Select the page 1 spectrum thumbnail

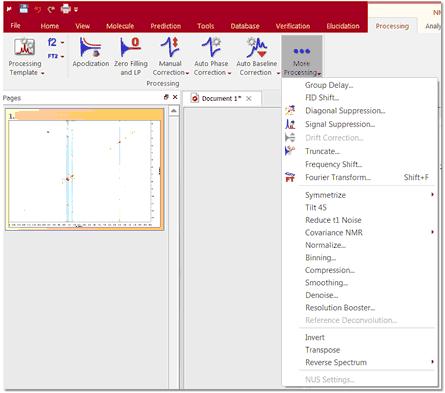tap(85, 169)
